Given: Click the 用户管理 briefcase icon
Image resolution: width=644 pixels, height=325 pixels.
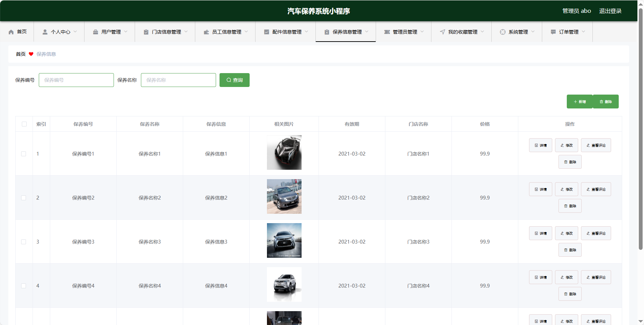Looking at the screenshot, I should (x=96, y=32).
